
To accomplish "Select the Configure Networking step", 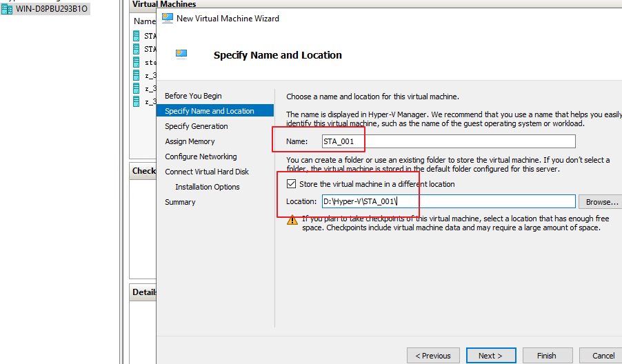I will coord(201,156).
